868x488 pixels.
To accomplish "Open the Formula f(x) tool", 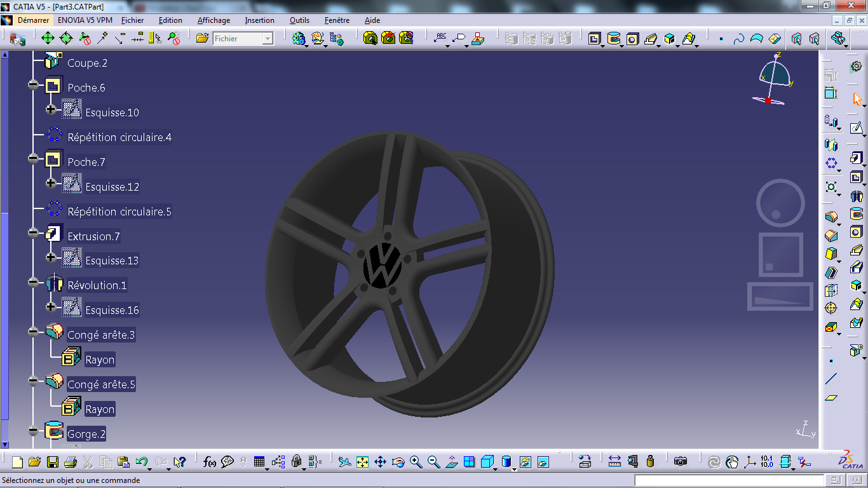I will coord(210,462).
